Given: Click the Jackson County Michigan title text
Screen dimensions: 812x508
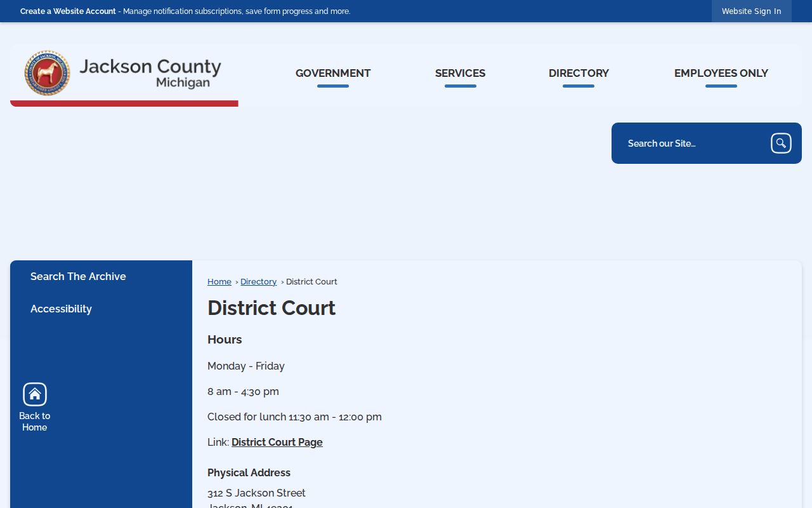Looking at the screenshot, I should (150, 73).
